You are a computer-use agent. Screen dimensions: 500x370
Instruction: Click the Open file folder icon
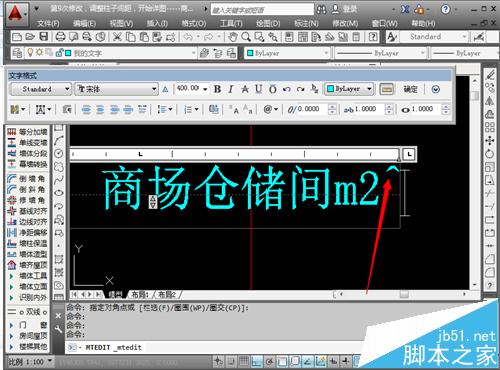tap(30, 37)
